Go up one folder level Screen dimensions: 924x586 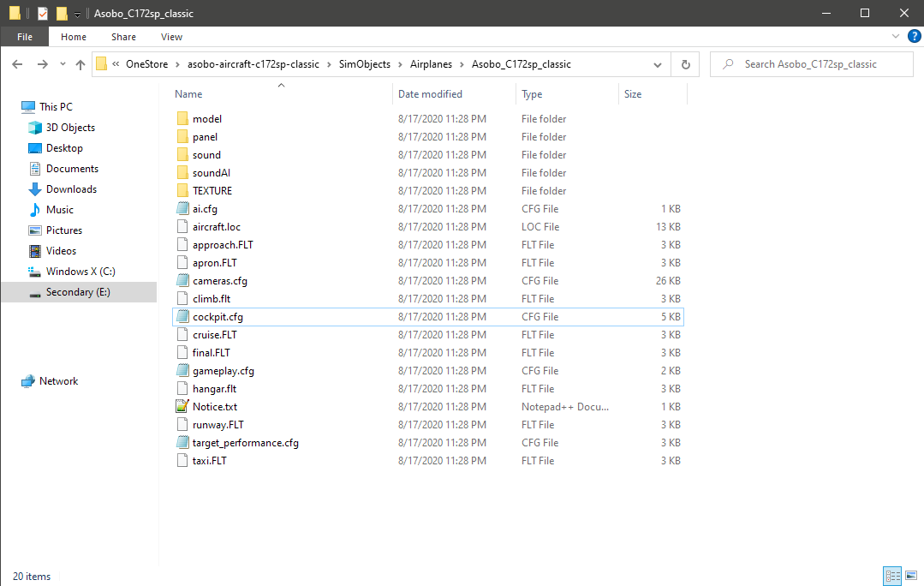(x=80, y=64)
